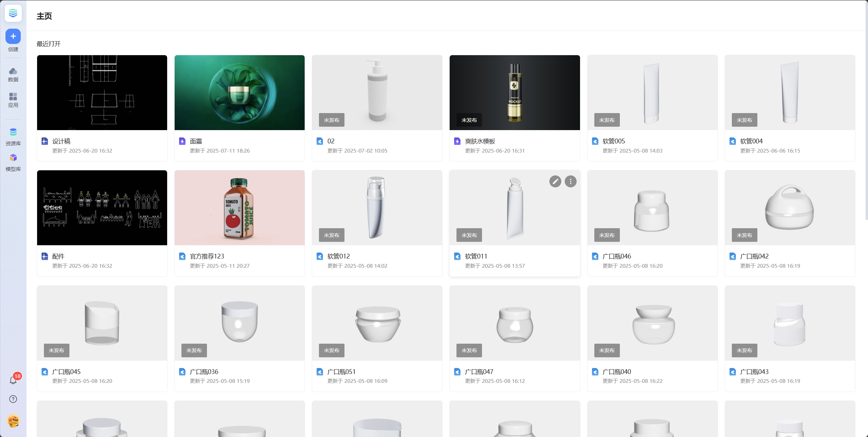Open the more options dots on 软管011
The width and height of the screenshot is (868, 437).
tap(570, 182)
